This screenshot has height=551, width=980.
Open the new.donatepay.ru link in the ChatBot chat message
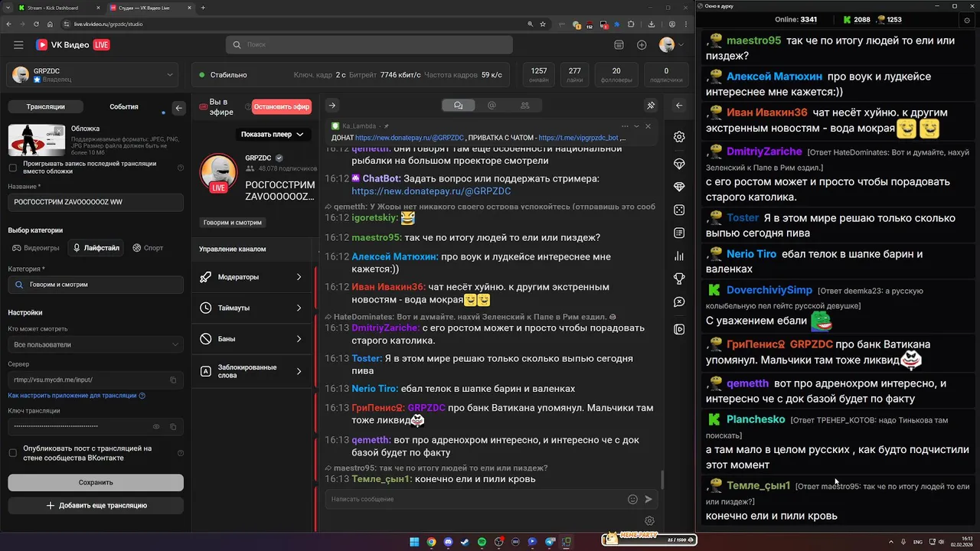431,191
